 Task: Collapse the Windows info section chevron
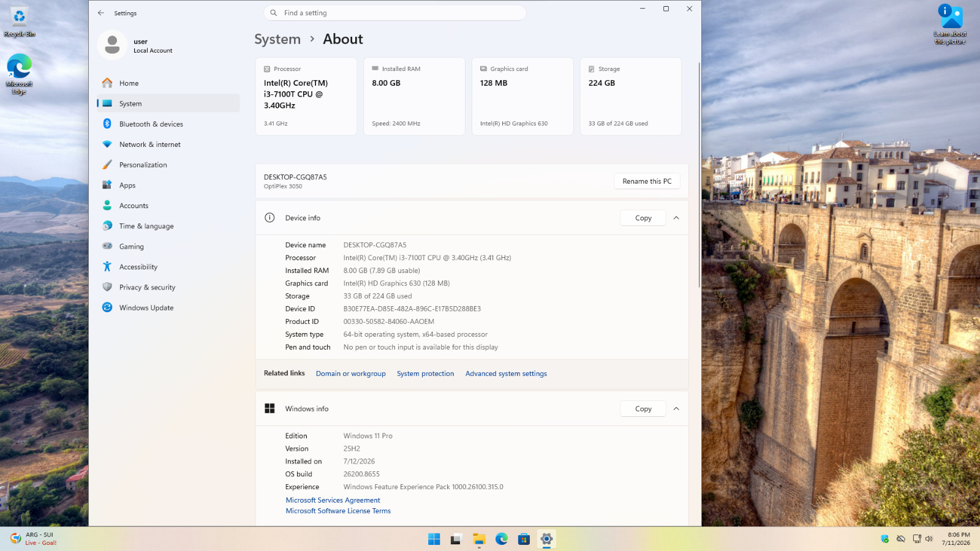point(676,408)
